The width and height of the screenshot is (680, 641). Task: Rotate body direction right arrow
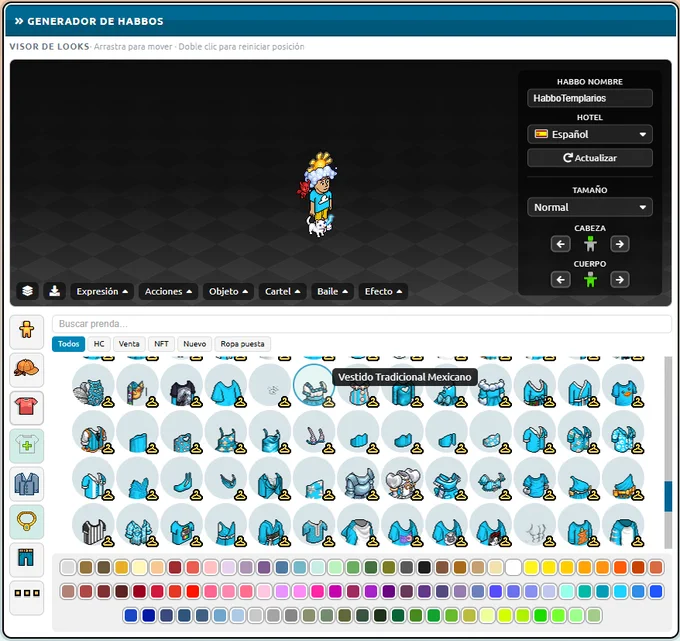point(620,280)
